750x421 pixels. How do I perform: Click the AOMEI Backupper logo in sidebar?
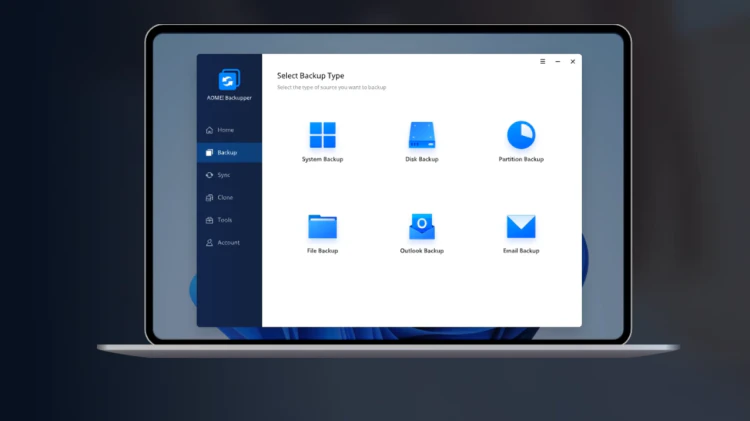pyautogui.click(x=229, y=80)
